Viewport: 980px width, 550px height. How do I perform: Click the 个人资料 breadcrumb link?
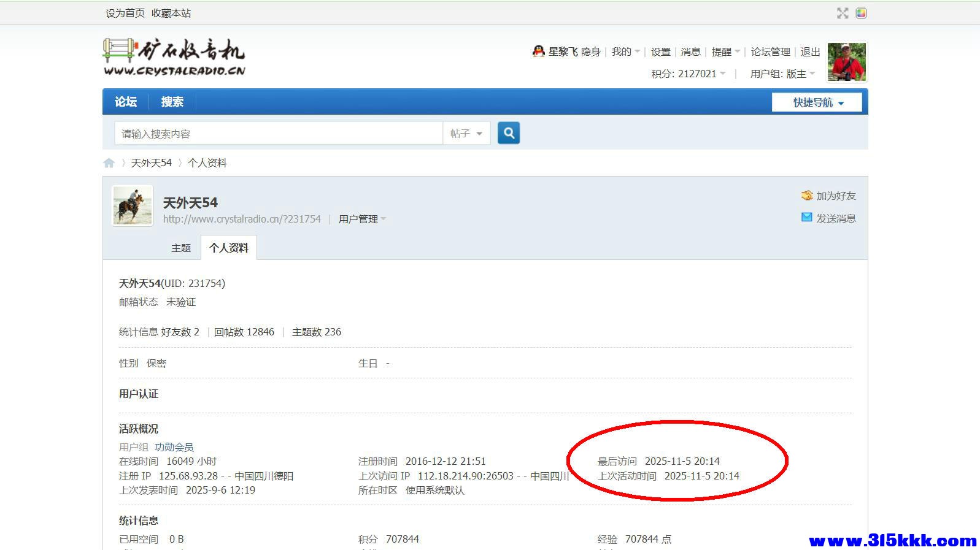(207, 163)
